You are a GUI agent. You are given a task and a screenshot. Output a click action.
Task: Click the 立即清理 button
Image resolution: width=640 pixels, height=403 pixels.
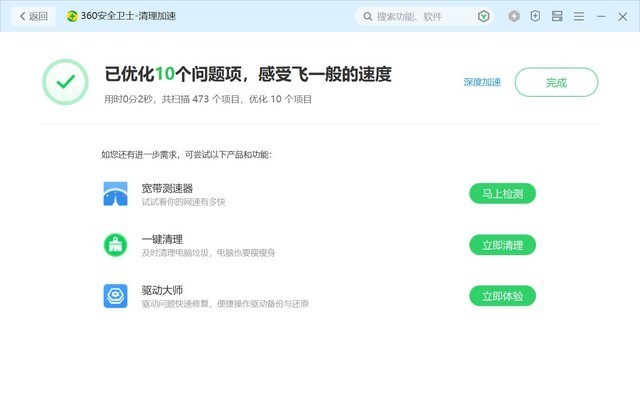pos(502,245)
